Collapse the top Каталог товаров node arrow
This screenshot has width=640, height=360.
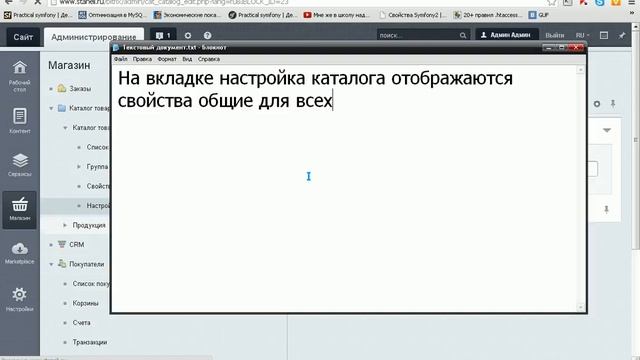tap(51, 108)
